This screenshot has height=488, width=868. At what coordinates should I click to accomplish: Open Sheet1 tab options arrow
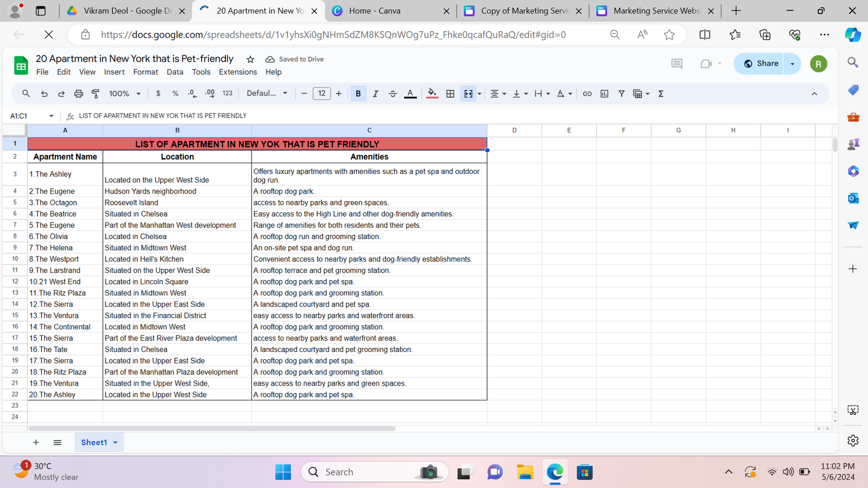pyautogui.click(x=115, y=443)
